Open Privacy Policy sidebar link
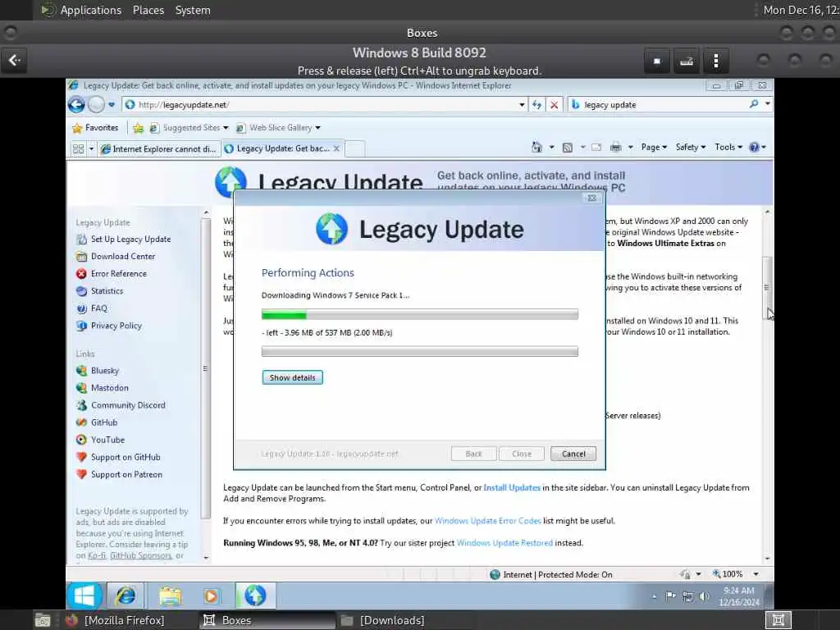Viewport: 840px width, 630px height. tap(116, 325)
